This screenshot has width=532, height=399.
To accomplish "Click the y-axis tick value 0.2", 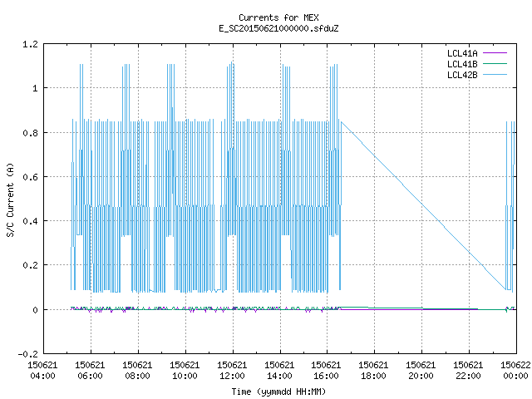I will click(x=30, y=265).
